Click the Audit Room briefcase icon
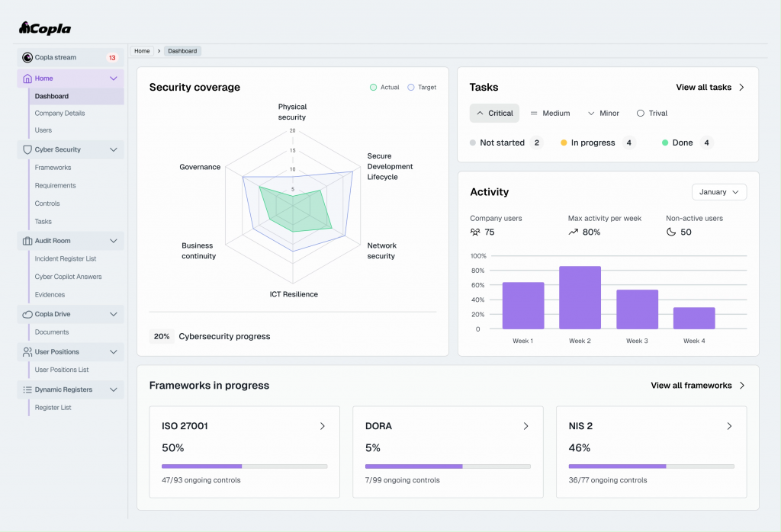The width and height of the screenshot is (781, 532). pos(27,241)
